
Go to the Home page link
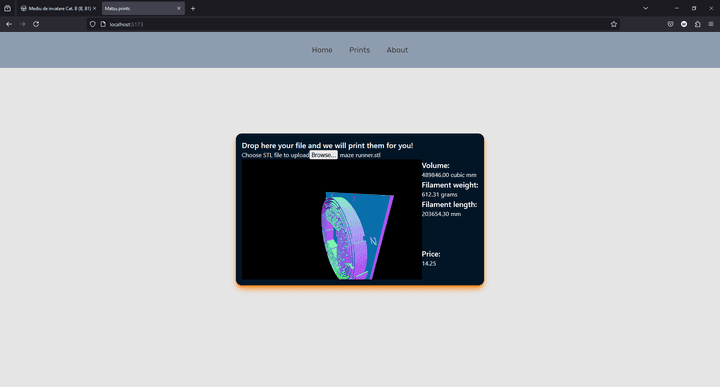click(x=322, y=50)
